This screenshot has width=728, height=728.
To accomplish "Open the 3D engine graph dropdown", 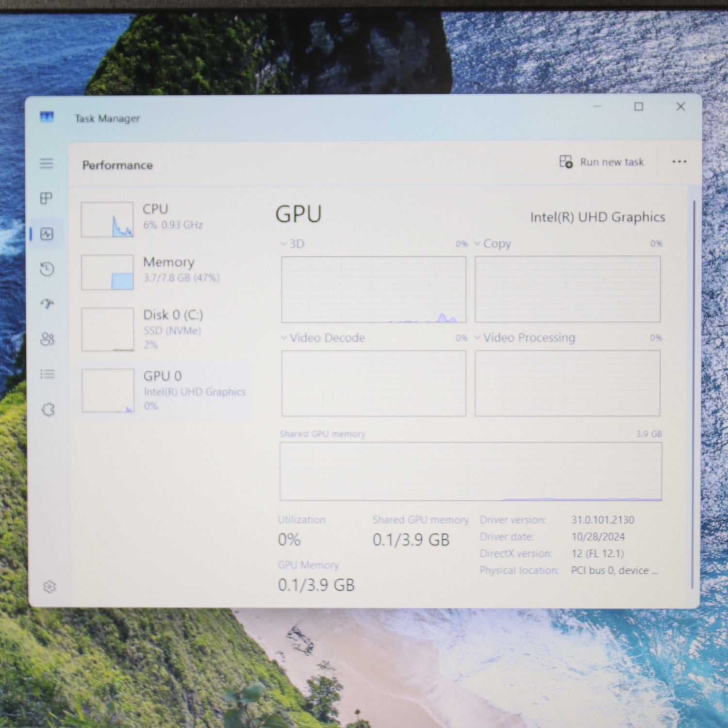I will tap(293, 244).
